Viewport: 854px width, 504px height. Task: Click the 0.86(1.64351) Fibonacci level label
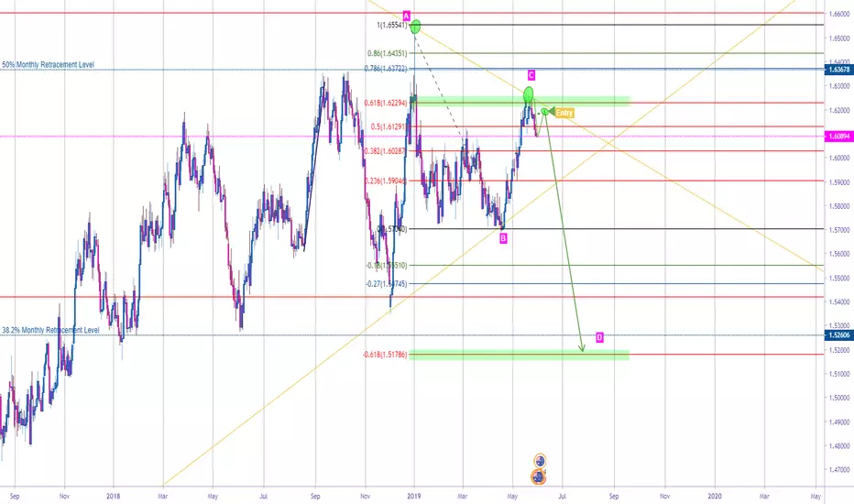387,53
